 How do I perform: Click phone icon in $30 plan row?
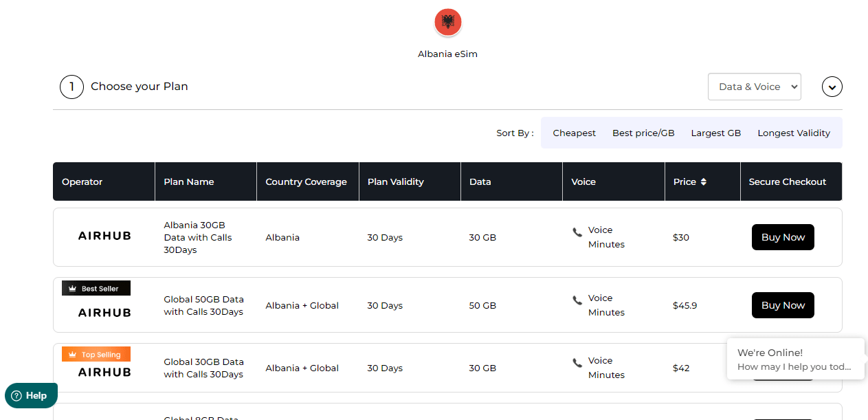(577, 232)
